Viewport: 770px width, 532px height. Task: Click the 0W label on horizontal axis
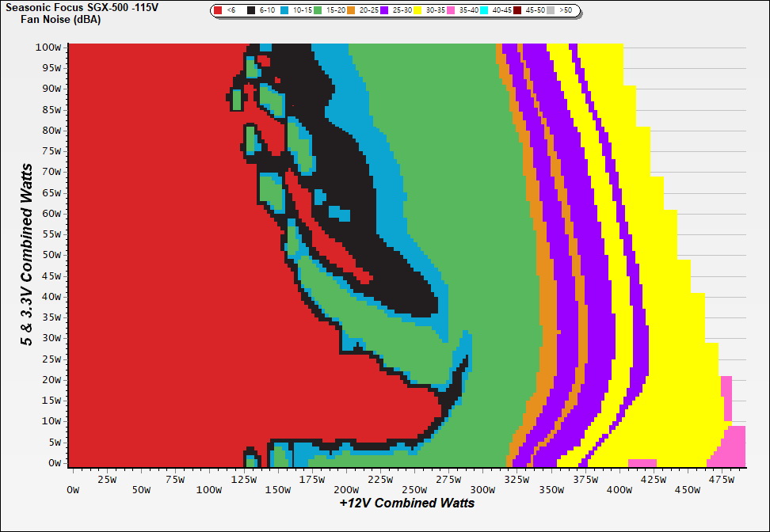pyautogui.click(x=74, y=490)
